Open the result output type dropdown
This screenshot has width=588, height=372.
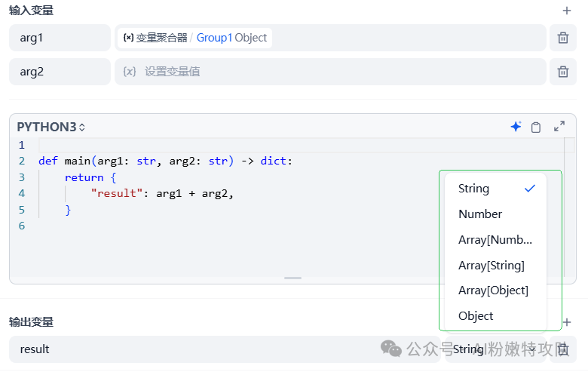tap(492, 349)
